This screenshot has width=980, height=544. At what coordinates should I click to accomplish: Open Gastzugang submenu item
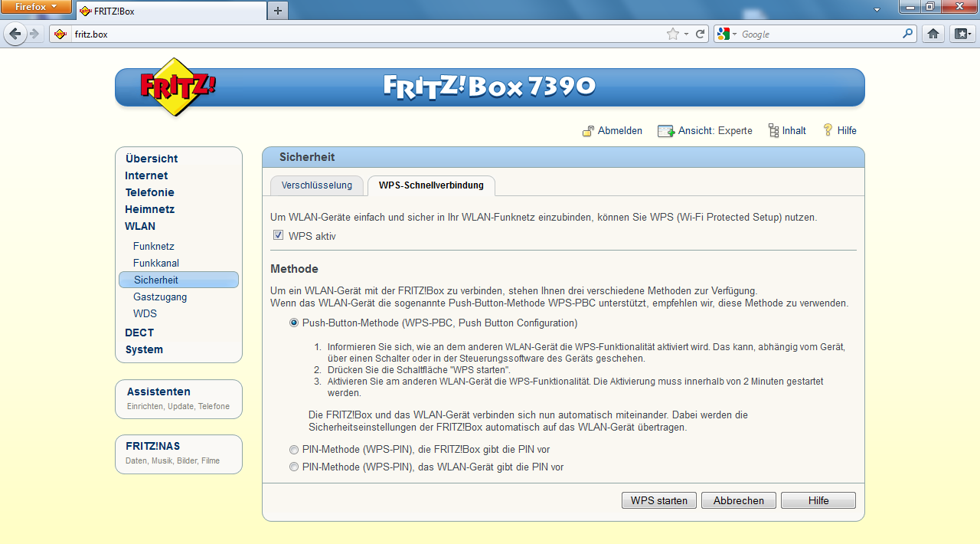pos(160,297)
